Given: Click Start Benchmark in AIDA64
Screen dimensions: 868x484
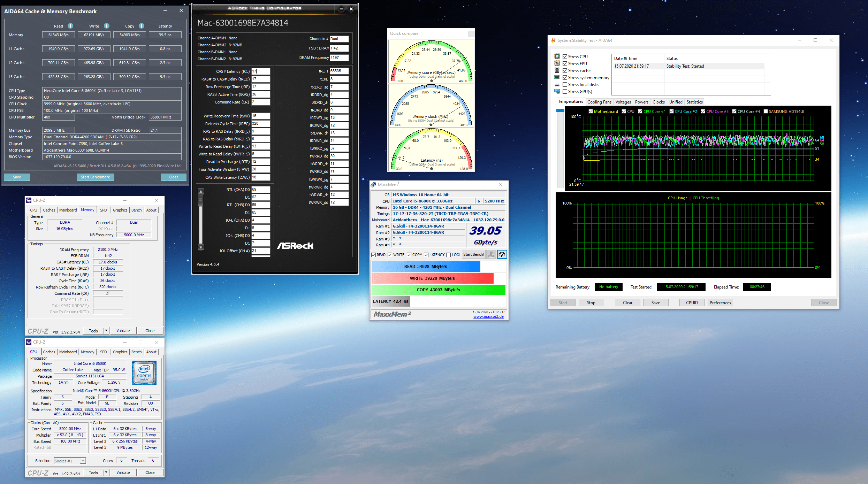Looking at the screenshot, I should [x=95, y=177].
